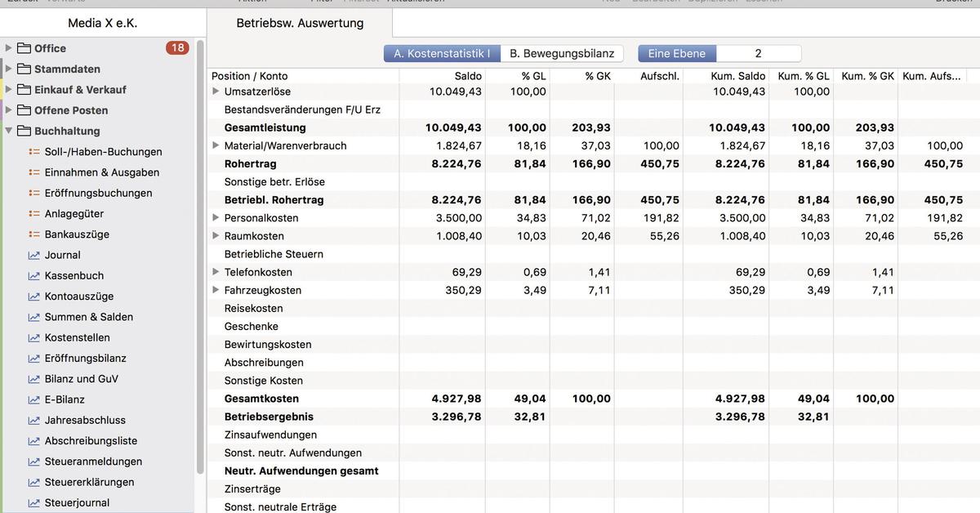Expand the Stammdaten tree arrow
The image size is (980, 513).
click(x=9, y=69)
